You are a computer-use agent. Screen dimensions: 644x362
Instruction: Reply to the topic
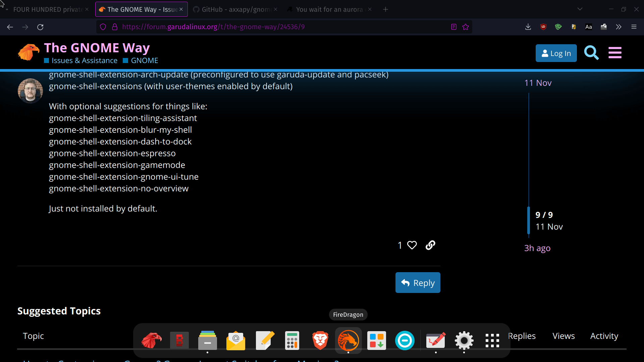418,283
